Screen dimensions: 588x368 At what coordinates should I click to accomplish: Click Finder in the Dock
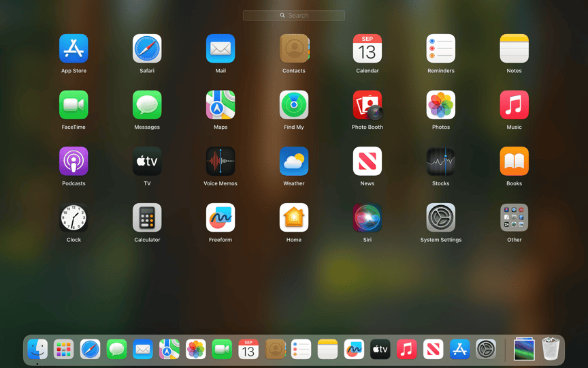point(37,349)
